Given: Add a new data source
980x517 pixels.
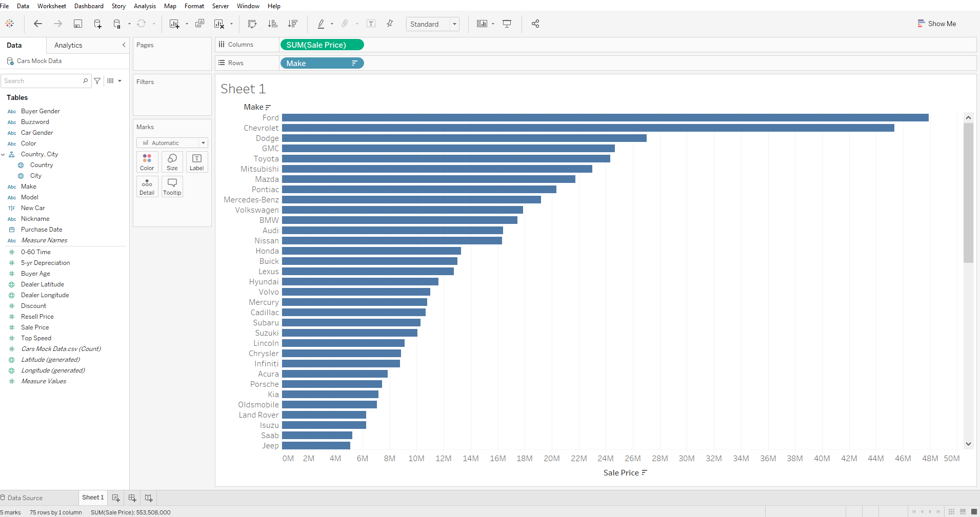Looking at the screenshot, I should 97,24.
